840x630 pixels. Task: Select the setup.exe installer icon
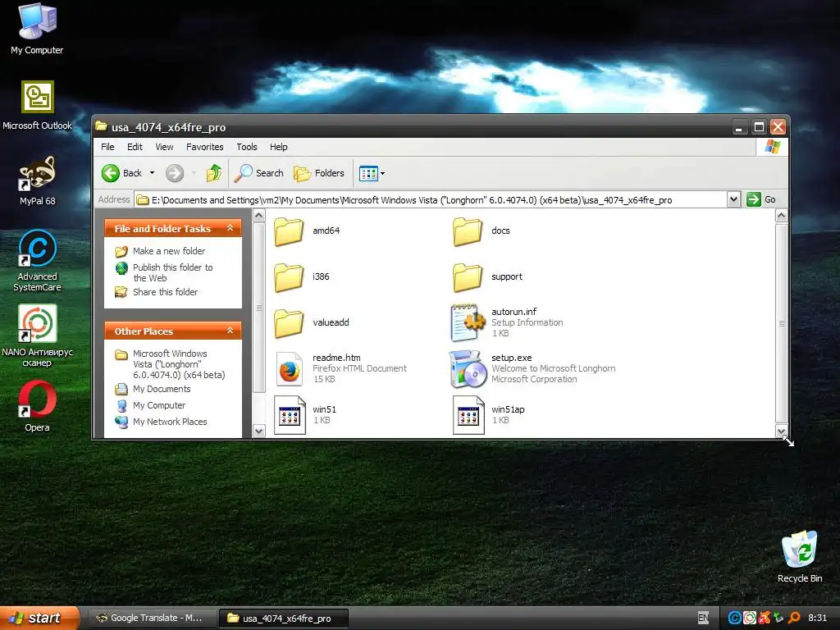point(468,369)
